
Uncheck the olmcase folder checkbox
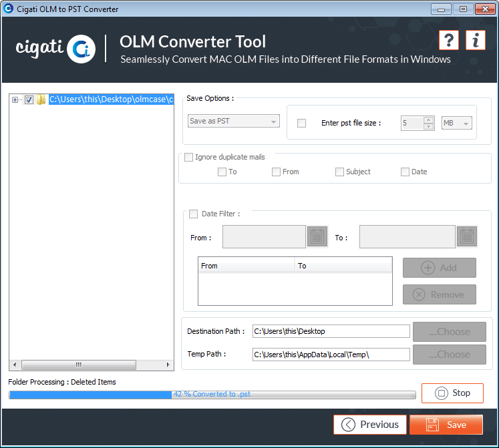[x=29, y=100]
